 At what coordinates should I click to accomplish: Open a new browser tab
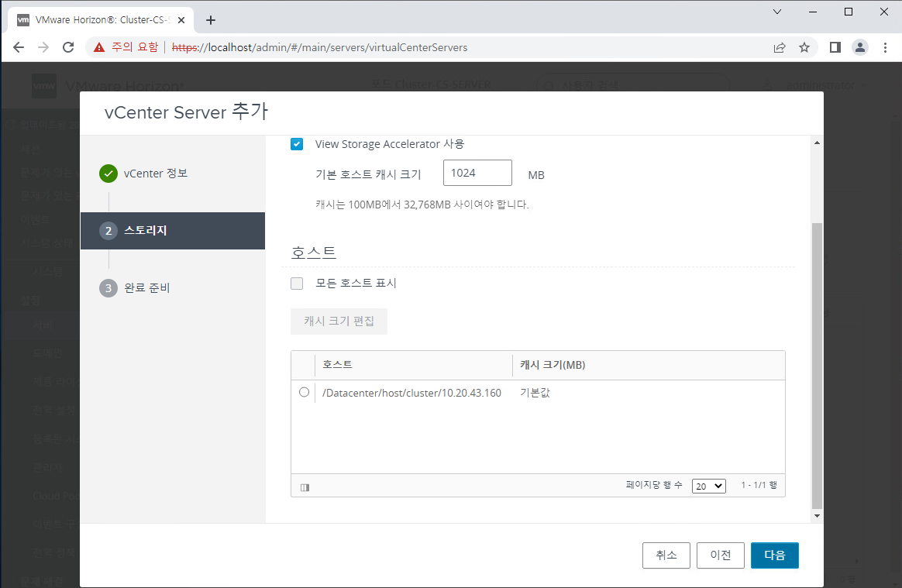point(211,20)
